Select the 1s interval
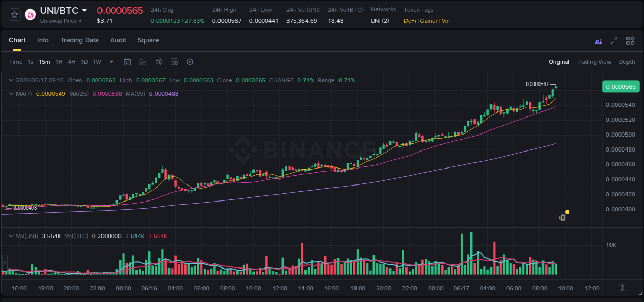Viewport: 644px width, 302px height. pyautogui.click(x=30, y=62)
